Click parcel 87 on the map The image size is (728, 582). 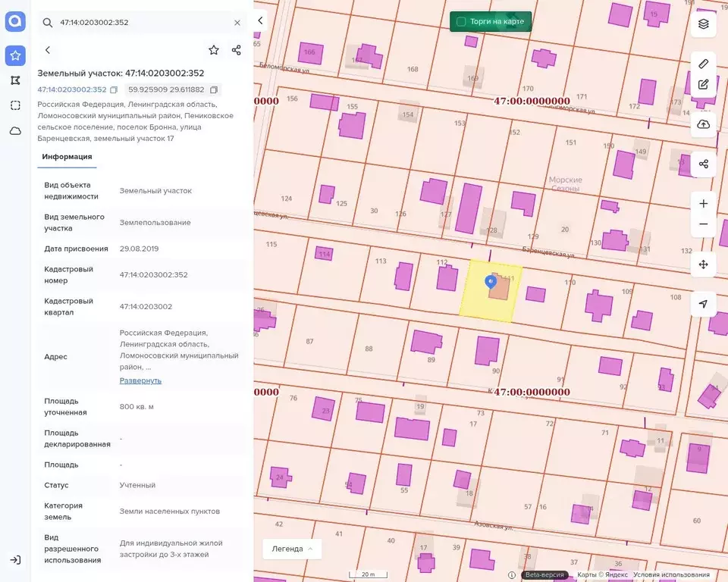(309, 342)
